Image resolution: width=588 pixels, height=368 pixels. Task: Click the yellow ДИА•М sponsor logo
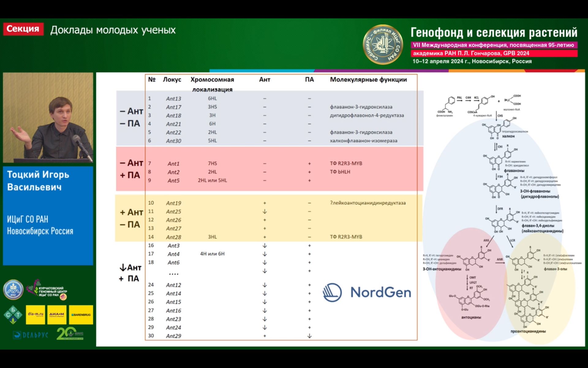click(x=57, y=315)
